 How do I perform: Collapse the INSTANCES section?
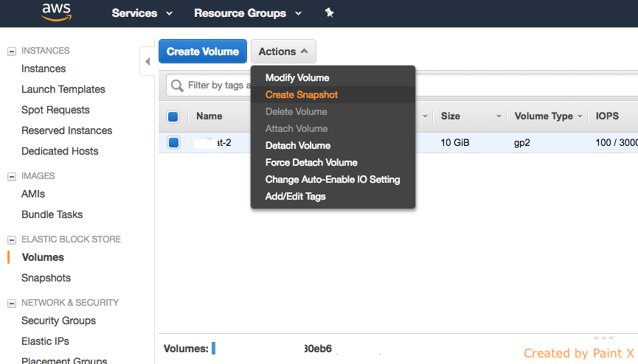[11, 51]
